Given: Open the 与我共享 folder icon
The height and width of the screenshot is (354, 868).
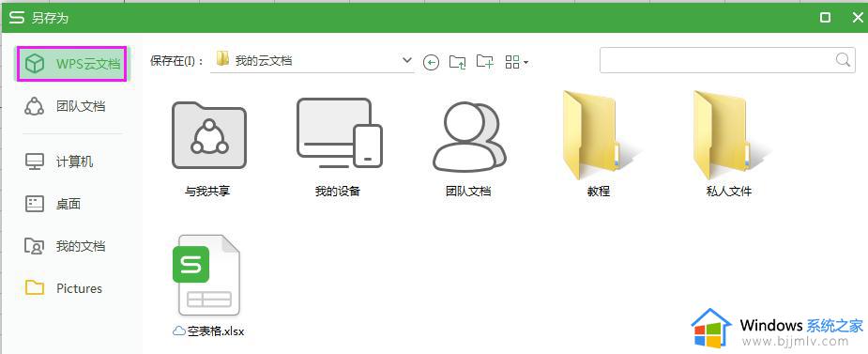Looking at the screenshot, I should click(x=208, y=135).
